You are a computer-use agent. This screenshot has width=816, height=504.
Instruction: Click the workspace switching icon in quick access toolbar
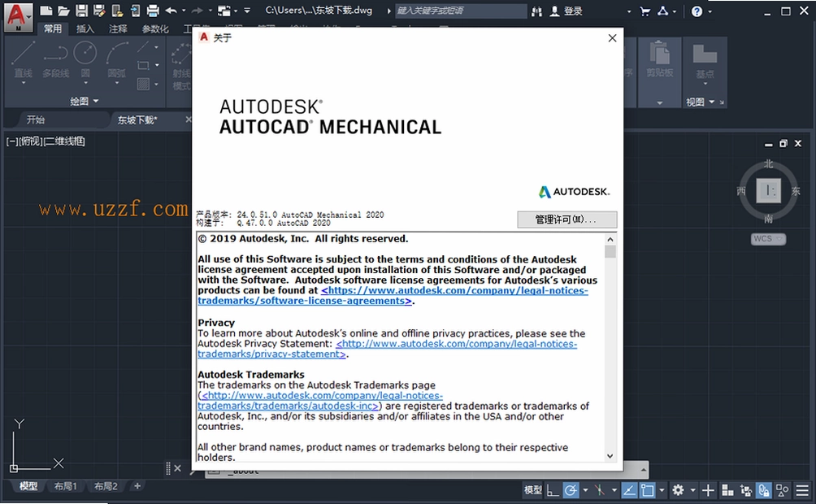pos(224,11)
